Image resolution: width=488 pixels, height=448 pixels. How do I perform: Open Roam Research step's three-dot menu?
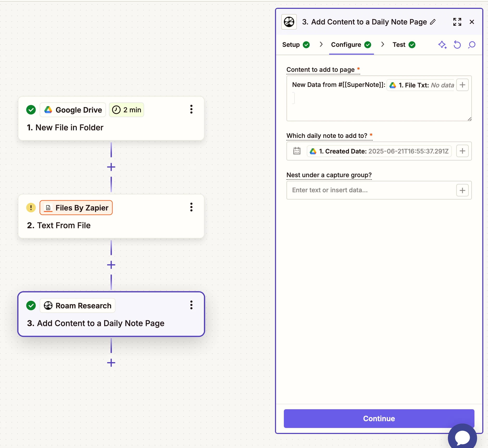[x=191, y=305]
